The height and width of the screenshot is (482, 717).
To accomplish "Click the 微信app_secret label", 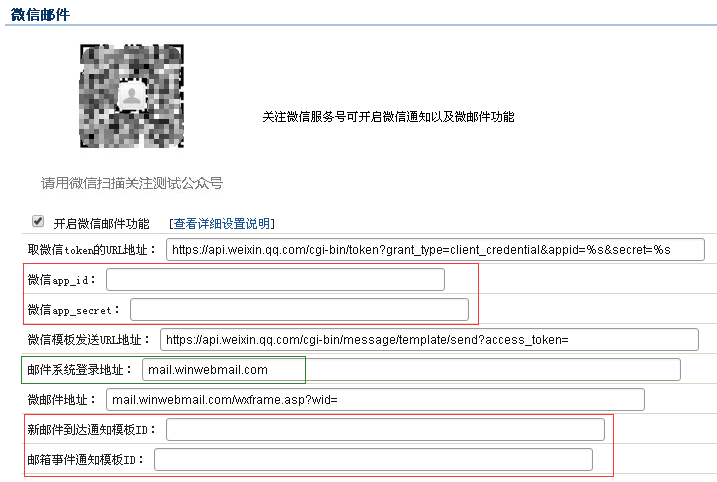I will [x=74, y=310].
